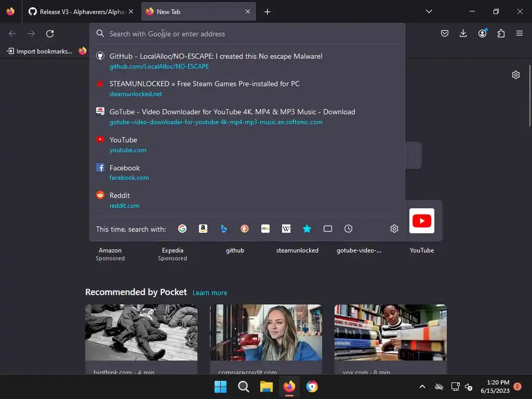Select YouTube suggestion in address dropdown

pyautogui.click(x=247, y=144)
